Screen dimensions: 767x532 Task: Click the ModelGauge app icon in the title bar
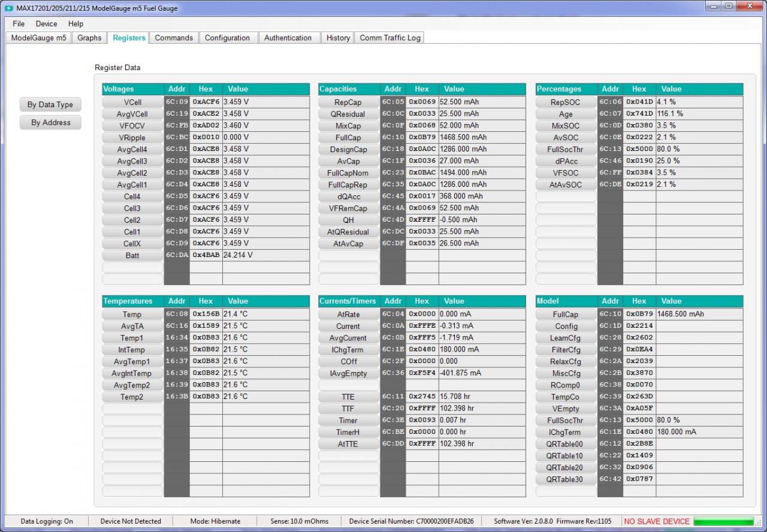[8, 8]
